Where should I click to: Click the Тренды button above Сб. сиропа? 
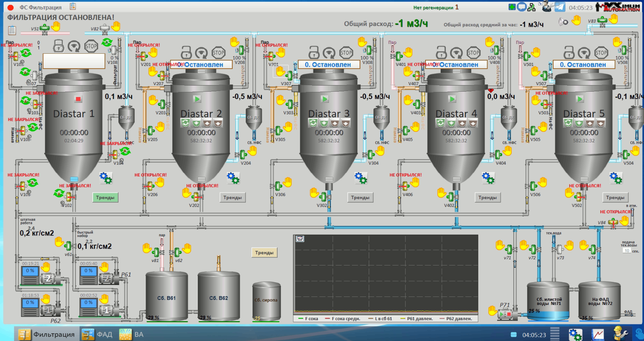[x=264, y=253]
